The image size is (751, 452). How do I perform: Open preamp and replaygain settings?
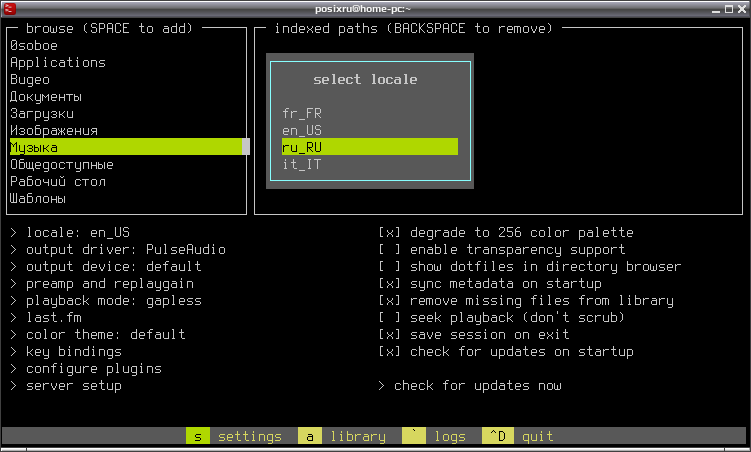pos(102,283)
